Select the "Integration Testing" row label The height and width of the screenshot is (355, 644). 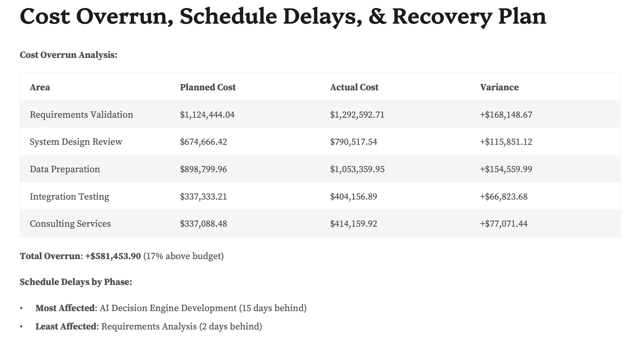[x=69, y=196]
